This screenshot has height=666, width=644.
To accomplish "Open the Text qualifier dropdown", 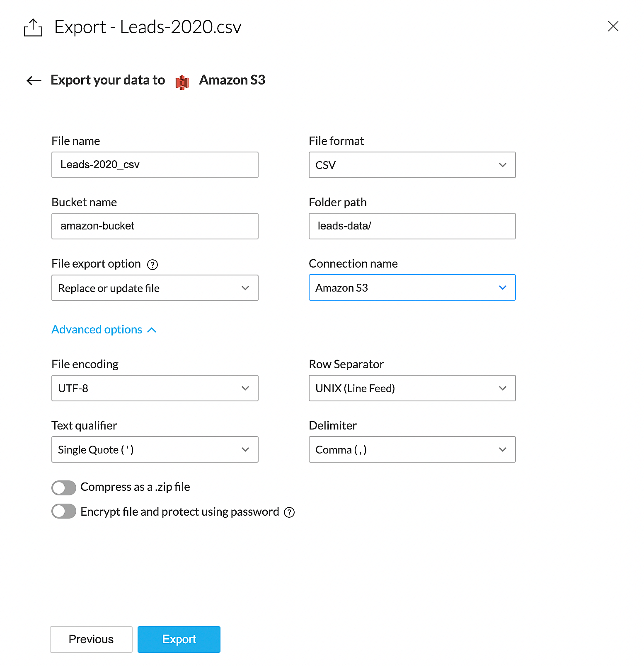I will (155, 449).
